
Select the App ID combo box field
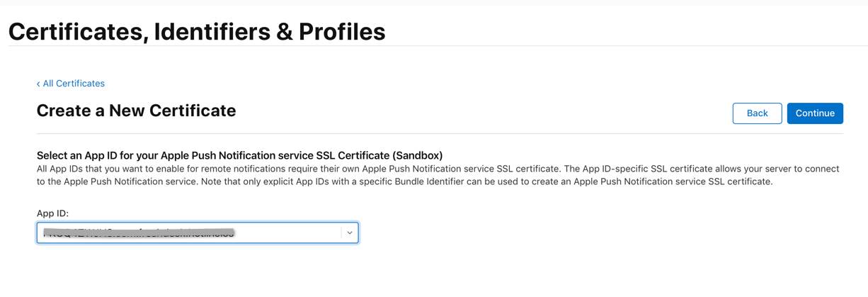pyautogui.click(x=198, y=232)
